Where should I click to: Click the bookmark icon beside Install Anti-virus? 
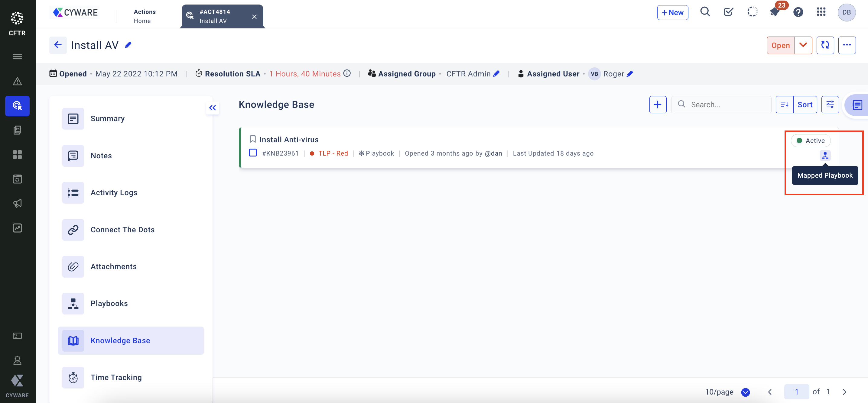point(252,139)
